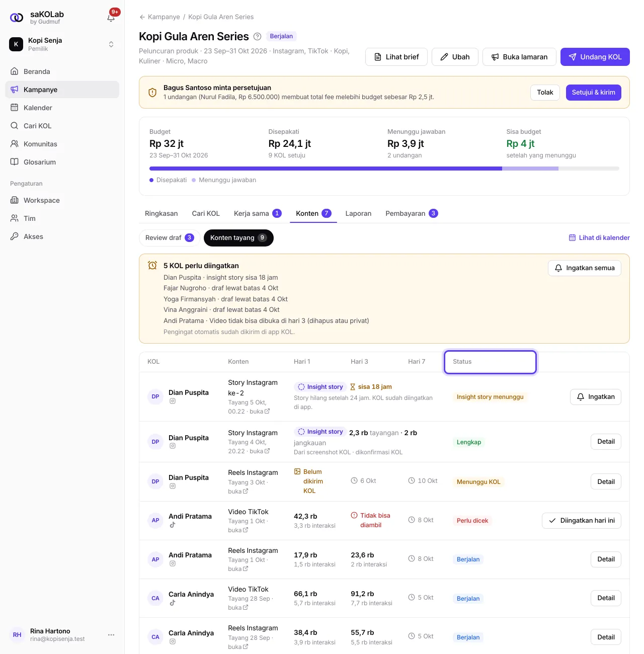This screenshot has height=654, width=644.
Task: Open Detail for Carla Anindya Video TikTok
Action: tap(606, 598)
